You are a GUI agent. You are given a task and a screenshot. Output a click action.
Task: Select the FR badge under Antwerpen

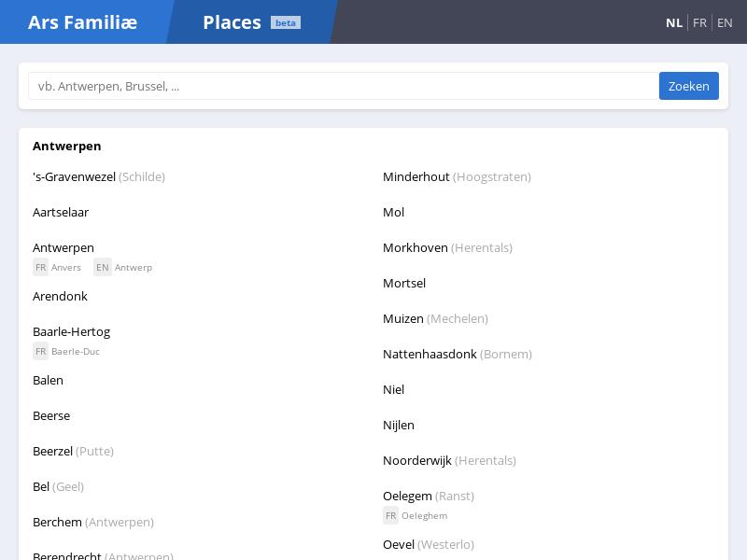point(40,267)
